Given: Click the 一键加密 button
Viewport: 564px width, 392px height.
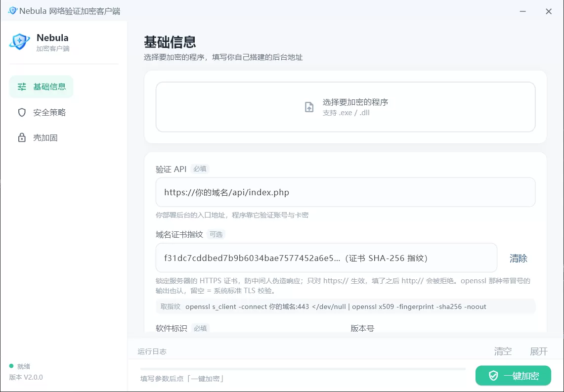Looking at the screenshot, I should tap(513, 376).
